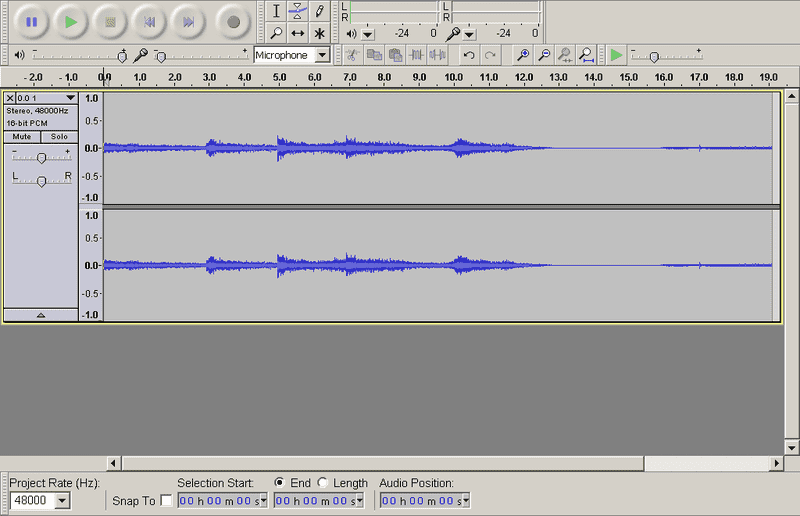Collapse the track with triangle button
Viewport: 800px width, 516px height.
click(x=41, y=315)
